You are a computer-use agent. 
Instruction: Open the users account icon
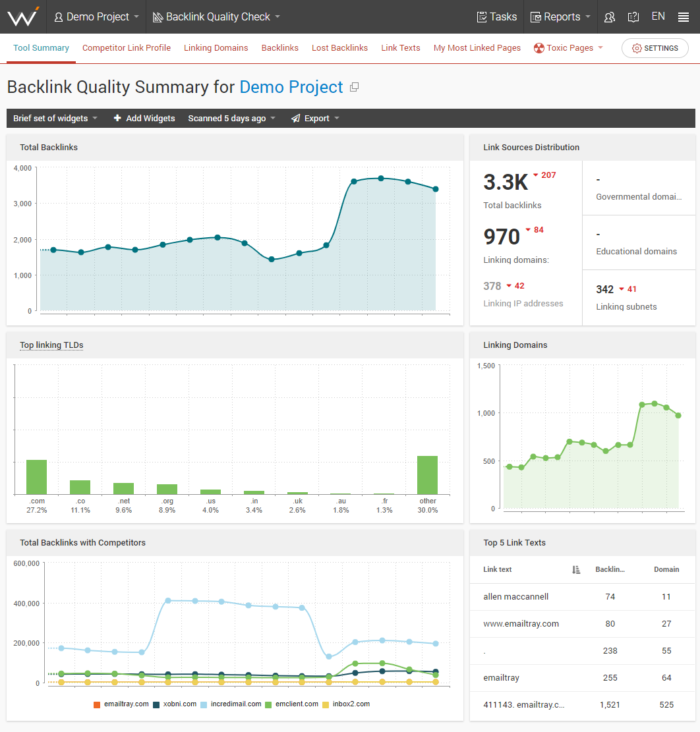610,17
